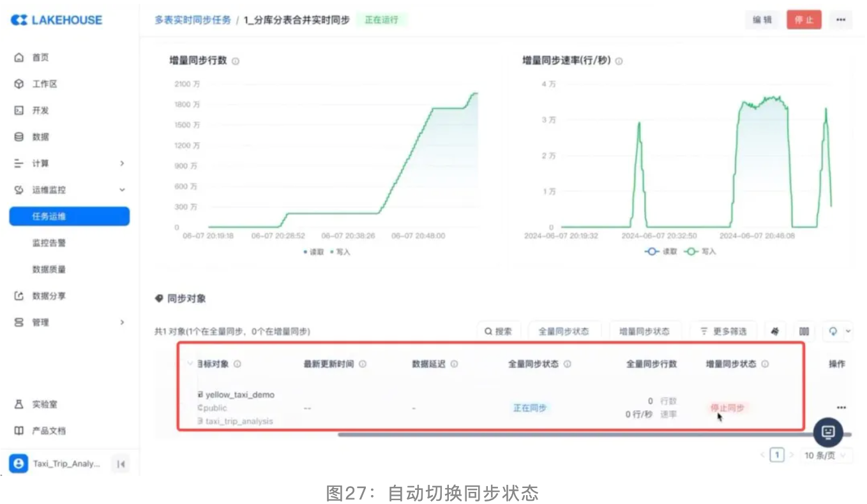Open the 产品文档 book icon
Image resolution: width=867 pixels, height=504 pixels.
[x=19, y=431]
